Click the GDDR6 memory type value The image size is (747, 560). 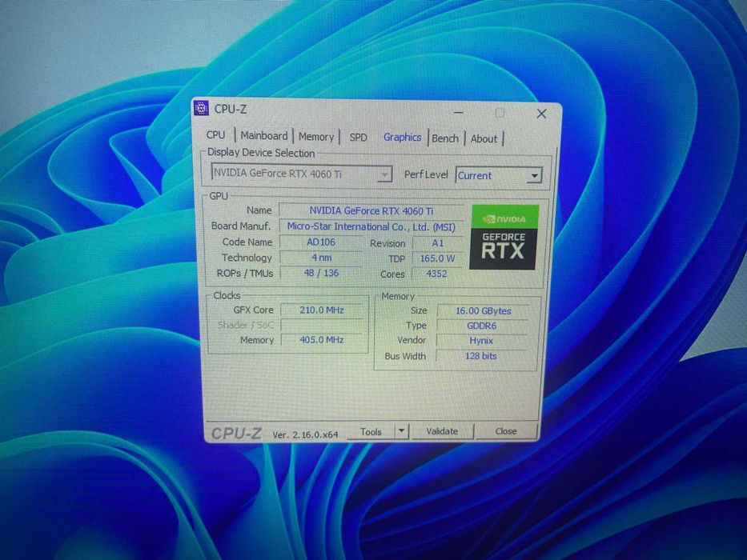click(x=482, y=326)
